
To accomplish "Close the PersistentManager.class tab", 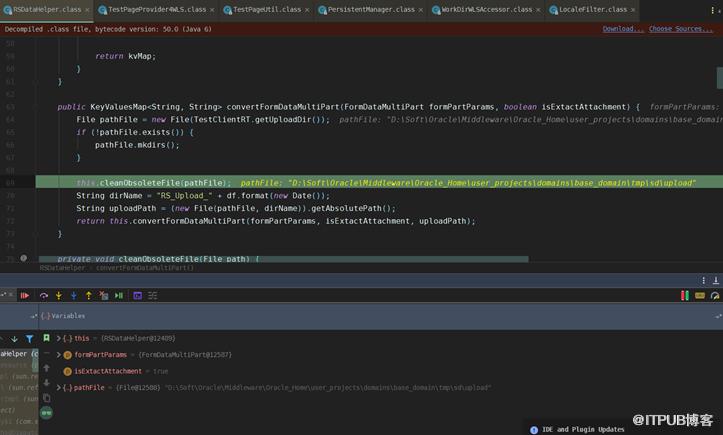I will [x=421, y=10].
